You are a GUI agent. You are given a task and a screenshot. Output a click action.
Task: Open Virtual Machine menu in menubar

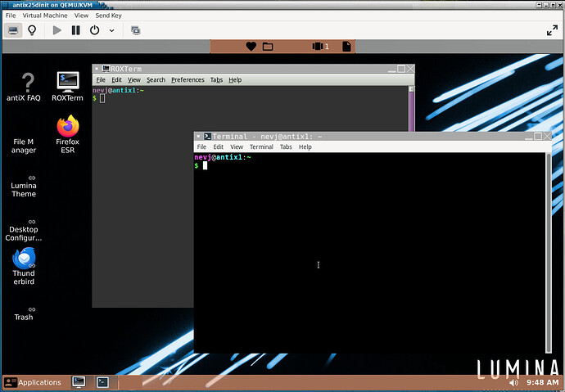(45, 16)
